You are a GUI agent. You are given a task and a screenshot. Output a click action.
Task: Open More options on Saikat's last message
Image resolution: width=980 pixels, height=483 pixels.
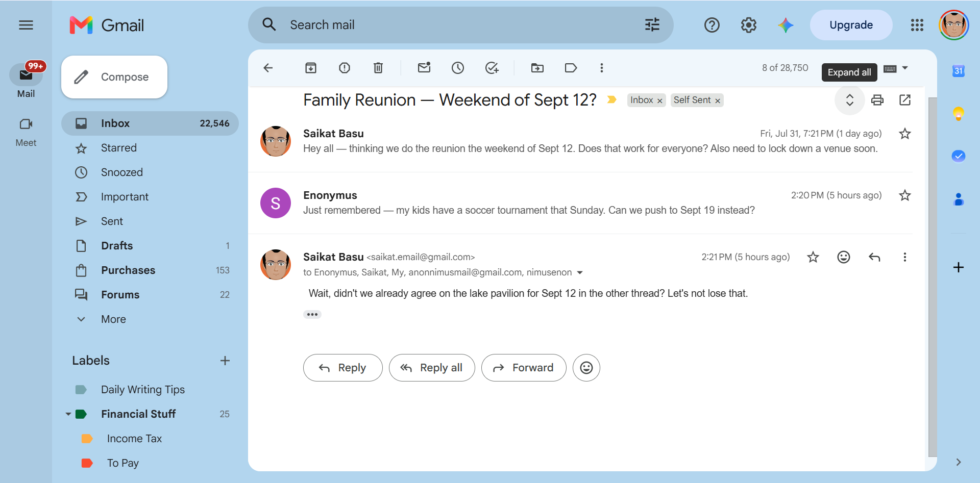tap(905, 257)
